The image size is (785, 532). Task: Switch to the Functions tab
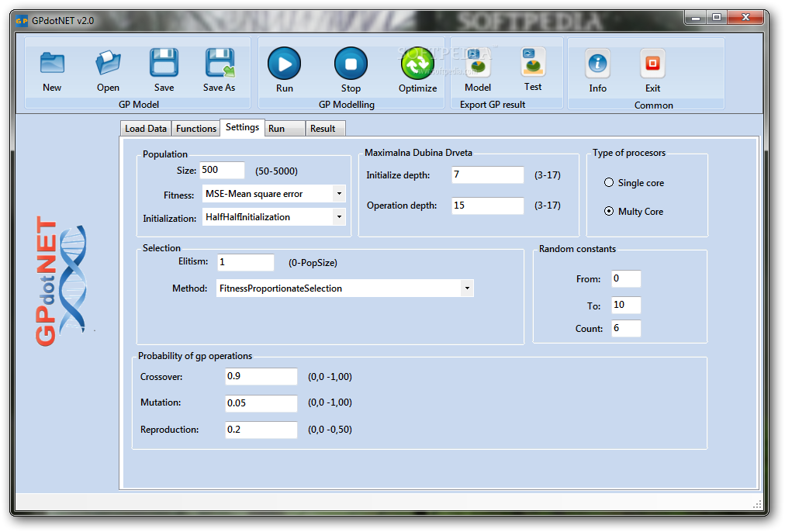(196, 129)
